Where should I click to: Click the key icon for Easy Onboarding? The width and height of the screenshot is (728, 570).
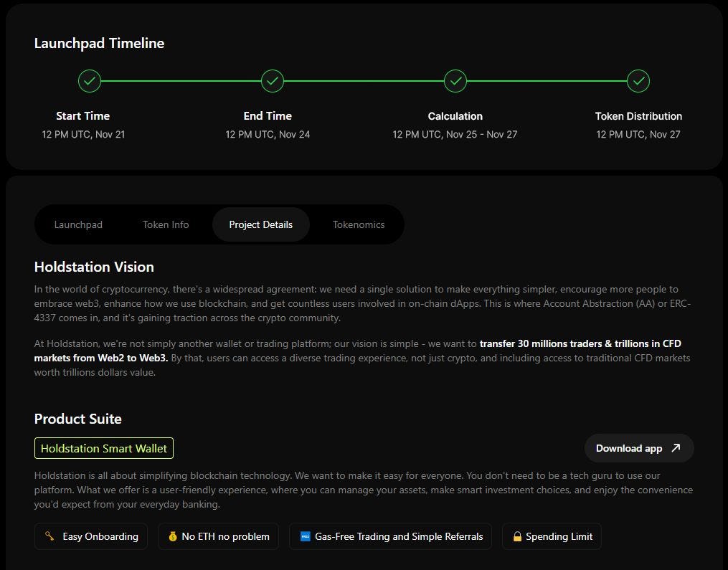click(x=49, y=536)
